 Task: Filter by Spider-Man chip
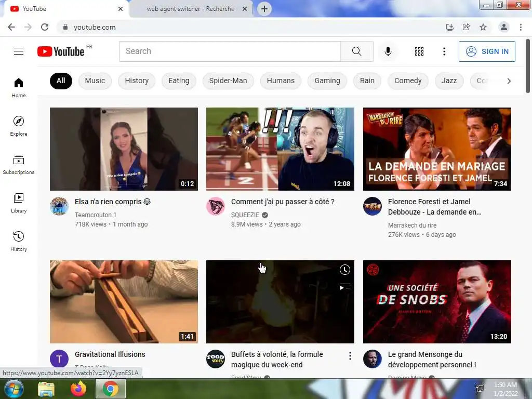click(228, 81)
